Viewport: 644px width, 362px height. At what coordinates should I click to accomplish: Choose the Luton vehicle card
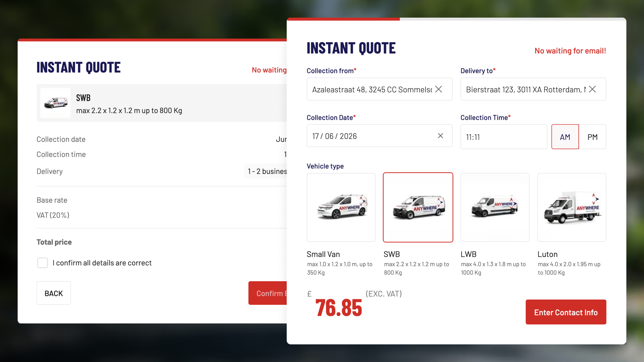click(572, 207)
